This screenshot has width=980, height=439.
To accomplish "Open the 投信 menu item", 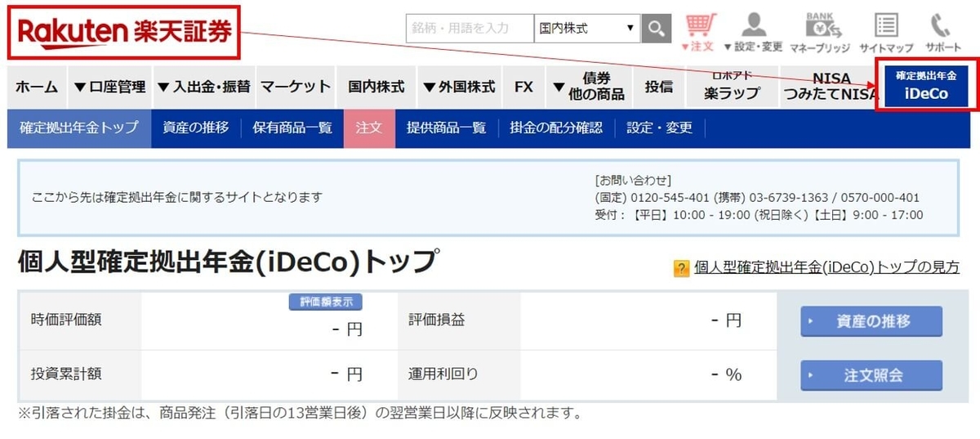I will click(x=659, y=87).
